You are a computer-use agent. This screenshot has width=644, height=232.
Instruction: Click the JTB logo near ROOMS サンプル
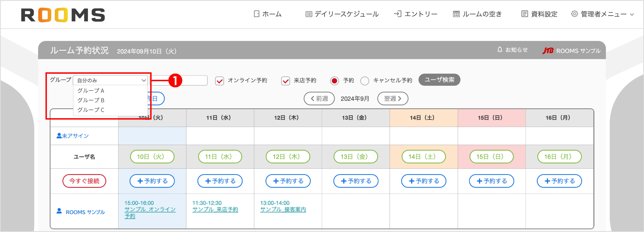pos(549,50)
